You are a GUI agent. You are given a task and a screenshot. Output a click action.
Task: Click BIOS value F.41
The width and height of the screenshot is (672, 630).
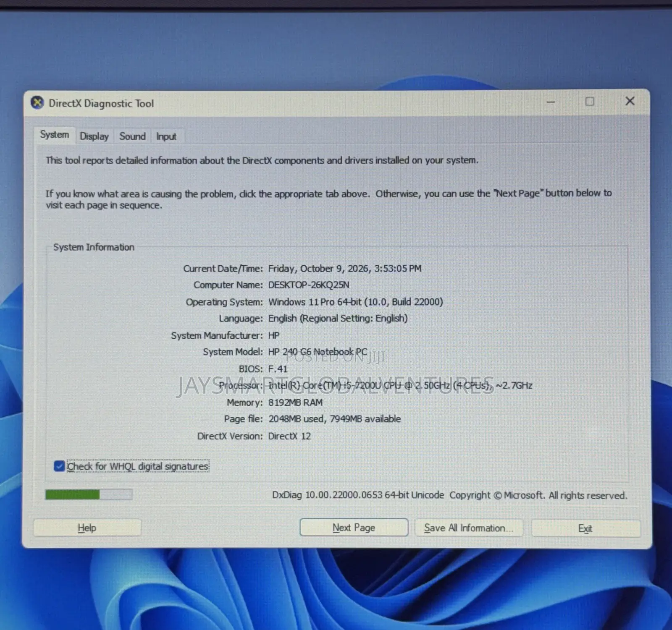pyautogui.click(x=278, y=369)
